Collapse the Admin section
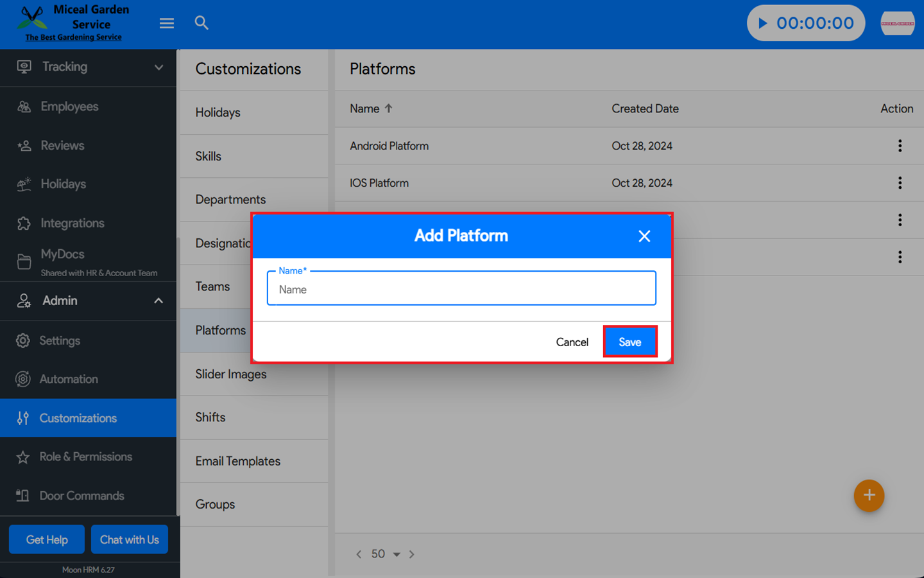This screenshot has width=924, height=578. tap(158, 301)
